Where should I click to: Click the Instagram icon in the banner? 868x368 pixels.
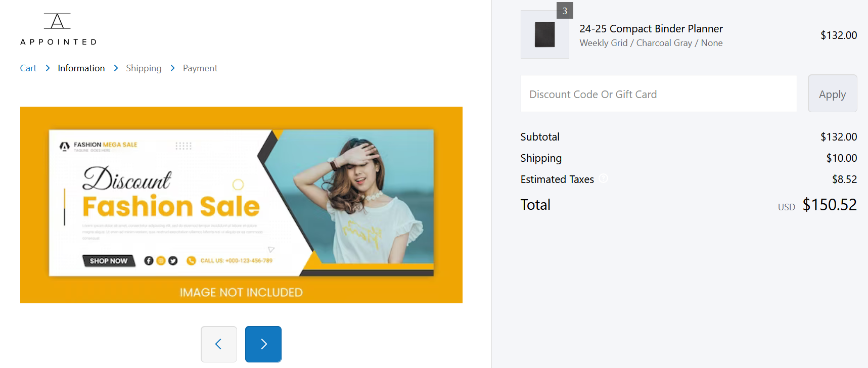pyautogui.click(x=161, y=261)
